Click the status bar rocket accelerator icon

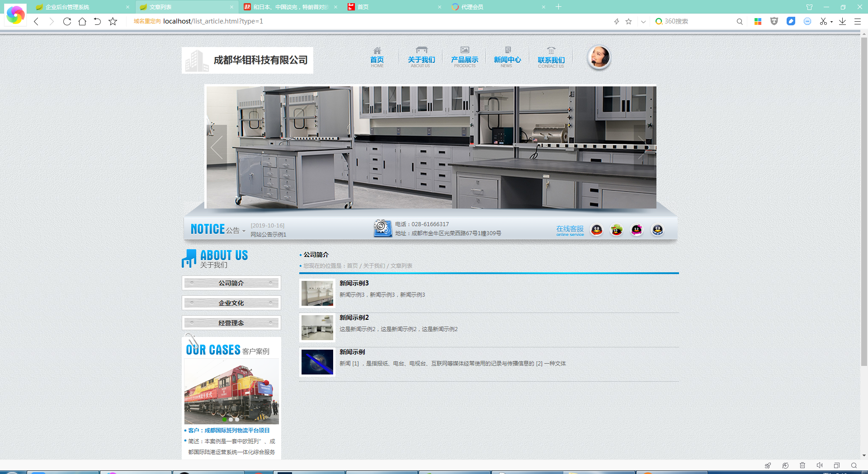point(768,465)
